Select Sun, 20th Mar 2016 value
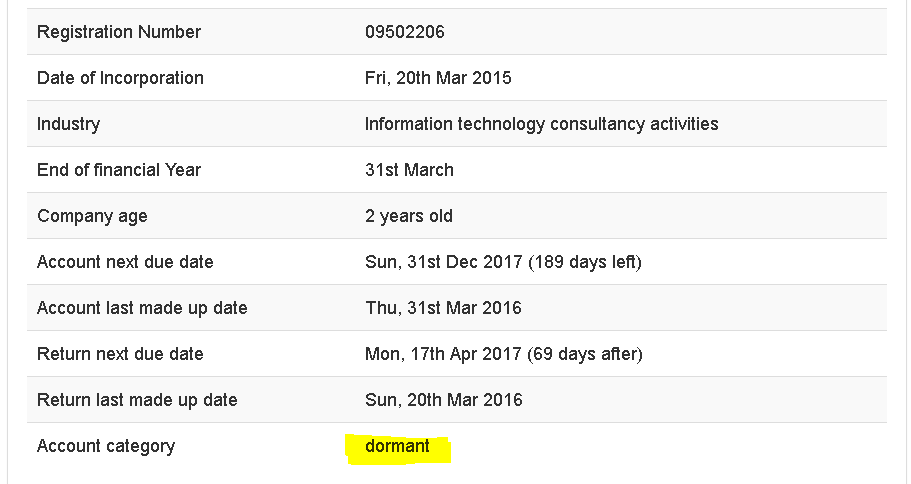Image resolution: width=911 pixels, height=484 pixels. pyautogui.click(x=443, y=400)
